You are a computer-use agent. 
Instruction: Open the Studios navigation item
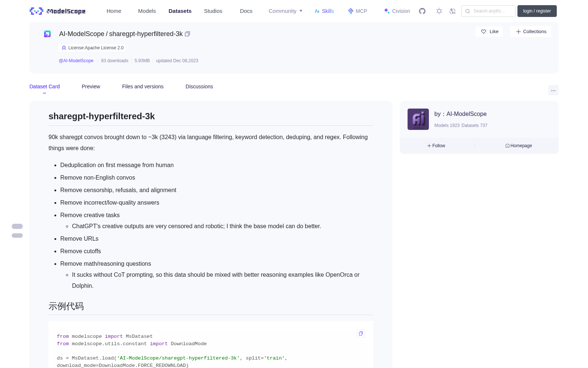click(x=213, y=11)
